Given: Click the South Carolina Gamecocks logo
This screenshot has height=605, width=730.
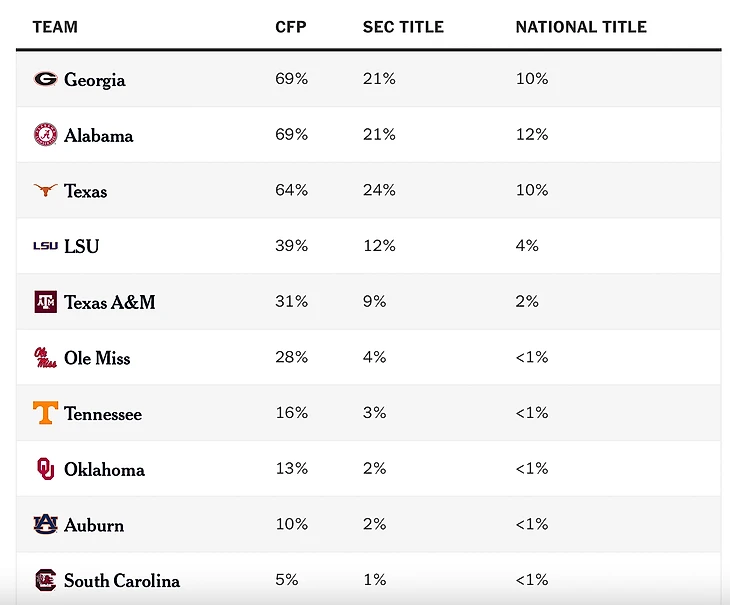Looking at the screenshot, I should point(45,580).
